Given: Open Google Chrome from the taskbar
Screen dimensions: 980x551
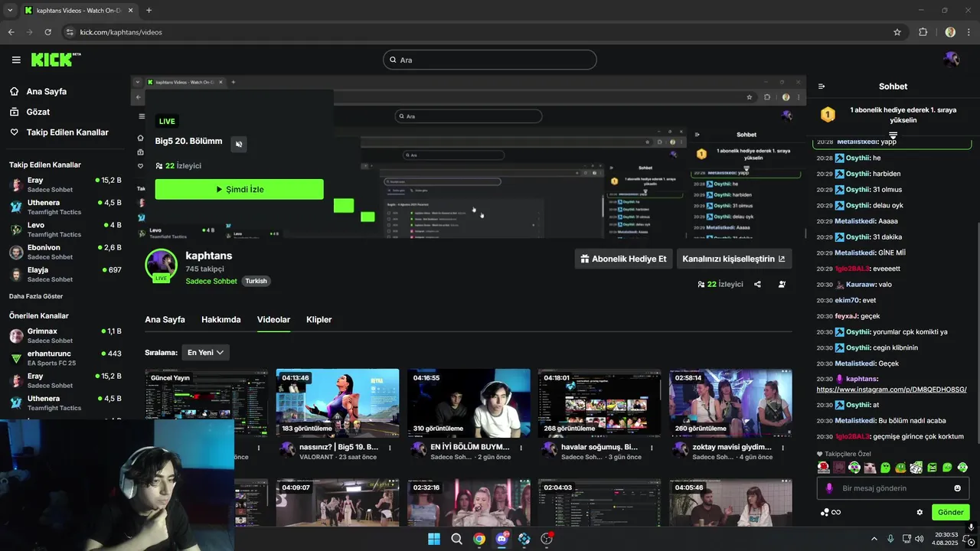Looking at the screenshot, I should pos(479,539).
